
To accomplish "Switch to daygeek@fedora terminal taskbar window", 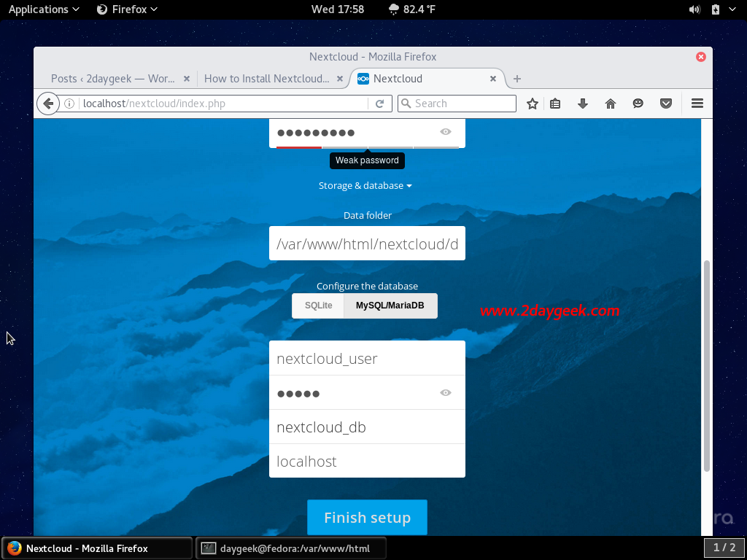I will 290,548.
